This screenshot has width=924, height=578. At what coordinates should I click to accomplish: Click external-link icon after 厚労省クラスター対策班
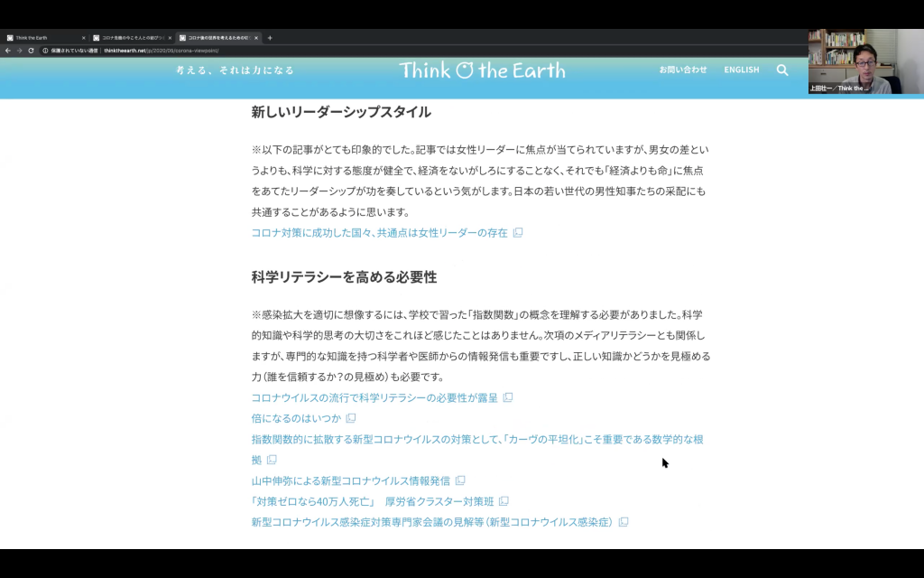coord(504,501)
